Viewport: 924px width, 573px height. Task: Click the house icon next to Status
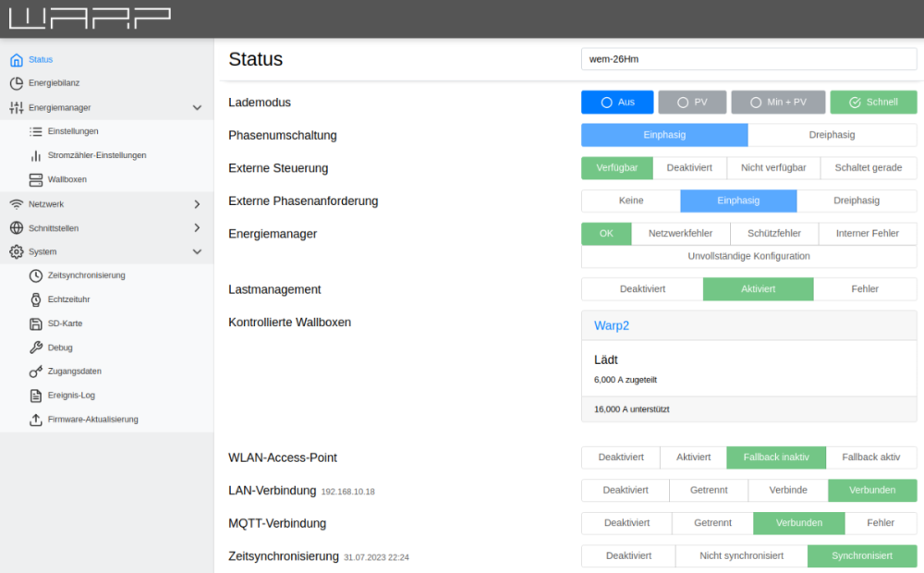coord(16,60)
